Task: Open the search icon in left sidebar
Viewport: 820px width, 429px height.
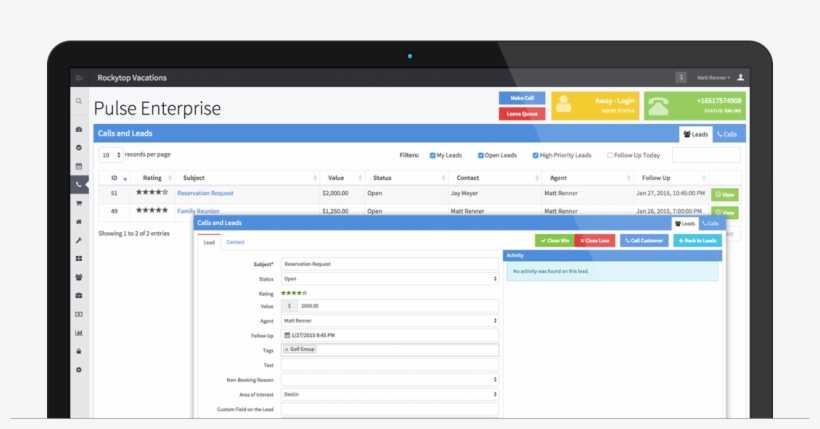Action: [x=79, y=101]
